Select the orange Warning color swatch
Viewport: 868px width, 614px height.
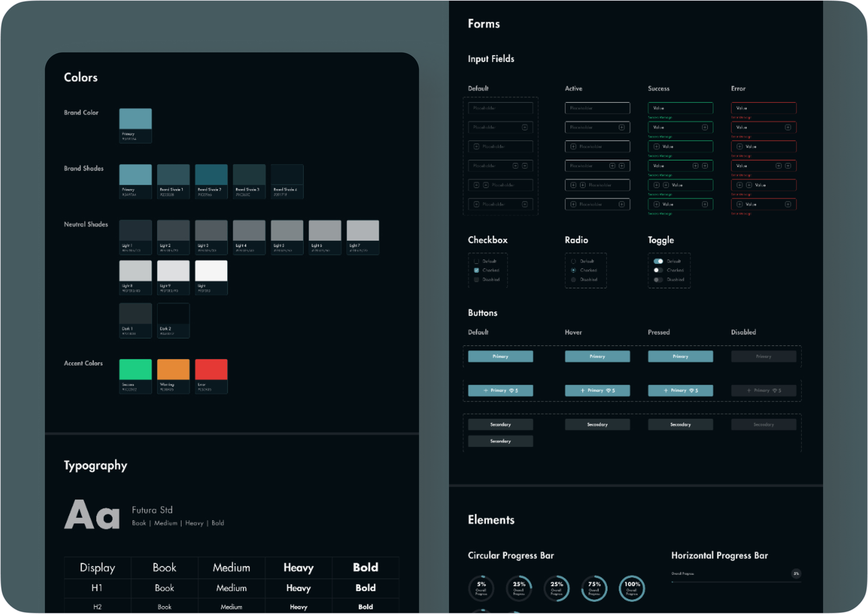[x=173, y=369]
